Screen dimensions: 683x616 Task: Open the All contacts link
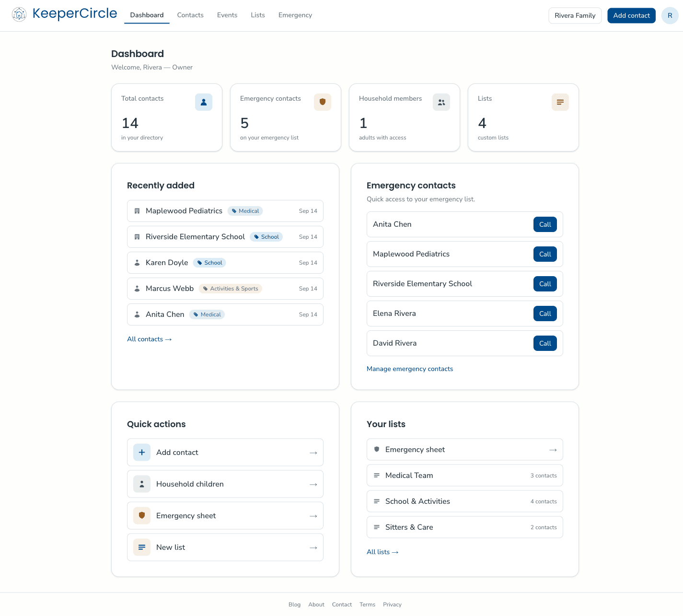pyautogui.click(x=150, y=339)
